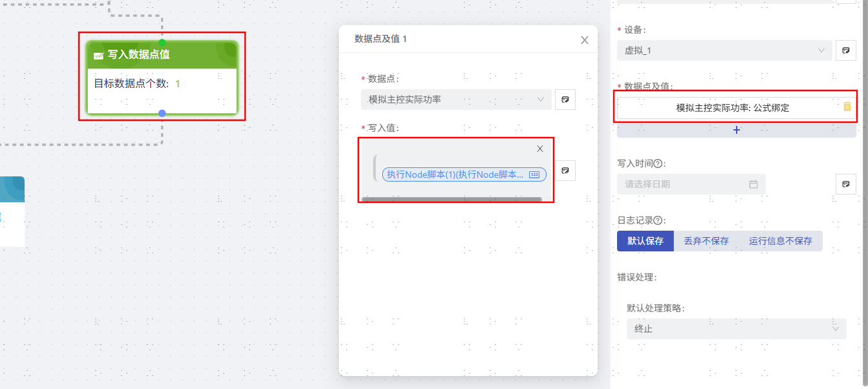The width and height of the screenshot is (868, 389).
Task: Clear the 写入值 formula with its X icon
Action: click(x=540, y=149)
